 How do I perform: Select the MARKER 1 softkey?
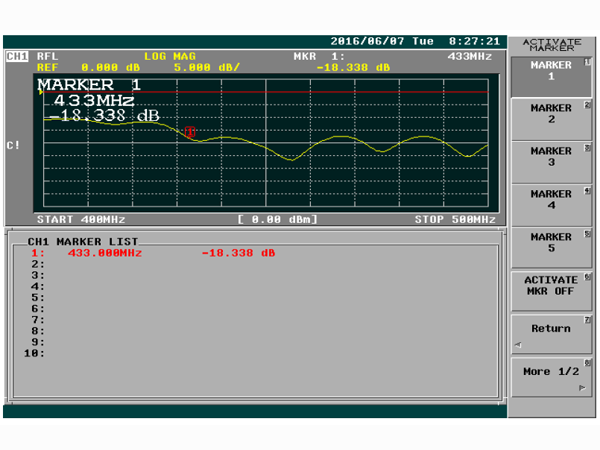[551, 77]
